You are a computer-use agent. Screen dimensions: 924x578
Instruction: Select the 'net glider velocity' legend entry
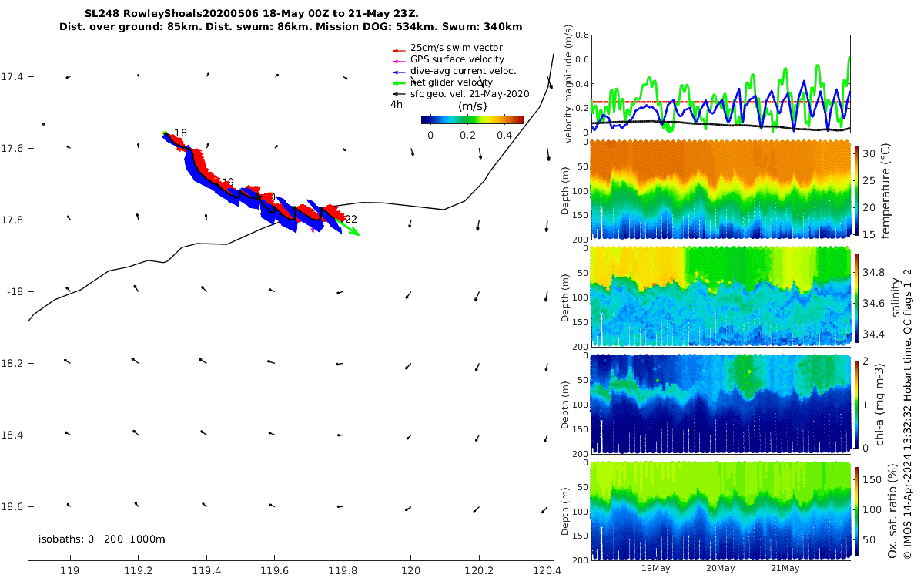coord(451,82)
